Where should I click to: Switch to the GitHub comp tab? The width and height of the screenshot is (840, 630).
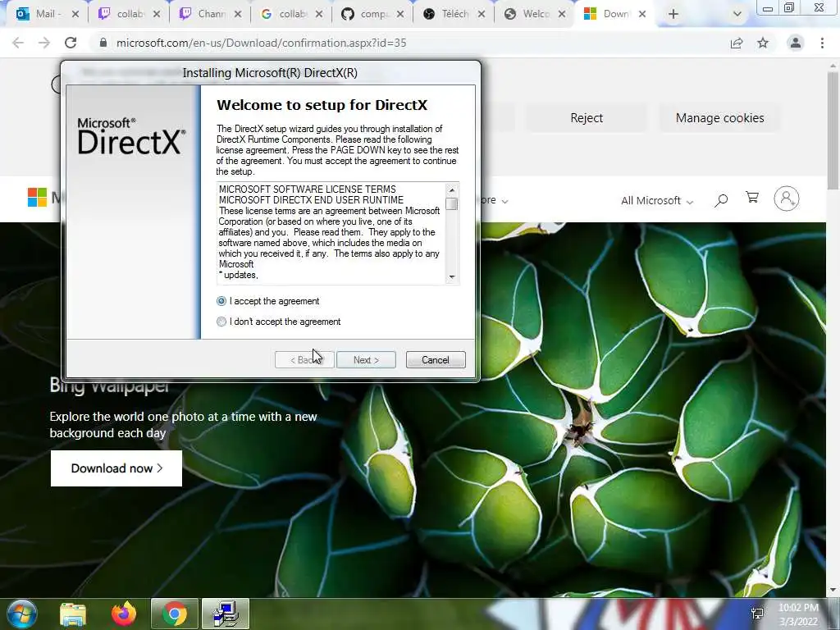[x=372, y=14]
